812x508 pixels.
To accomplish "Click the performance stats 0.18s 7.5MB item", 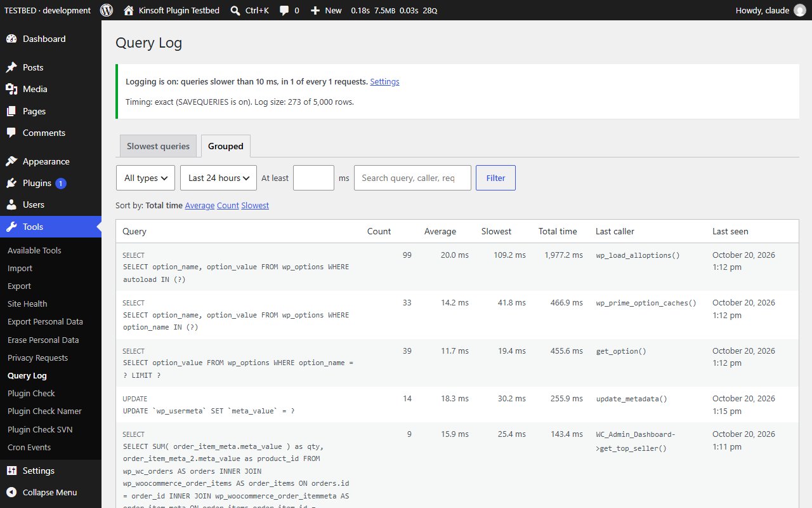I will 394,10.
